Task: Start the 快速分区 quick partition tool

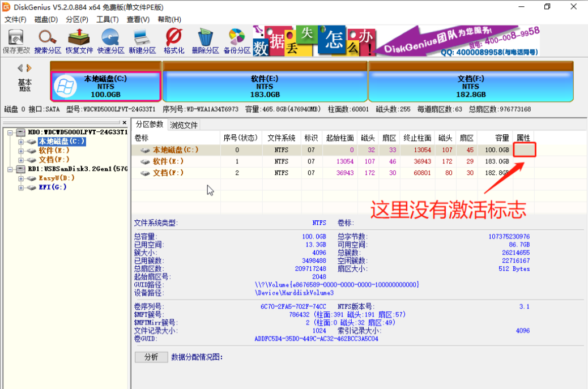Action: [110, 41]
